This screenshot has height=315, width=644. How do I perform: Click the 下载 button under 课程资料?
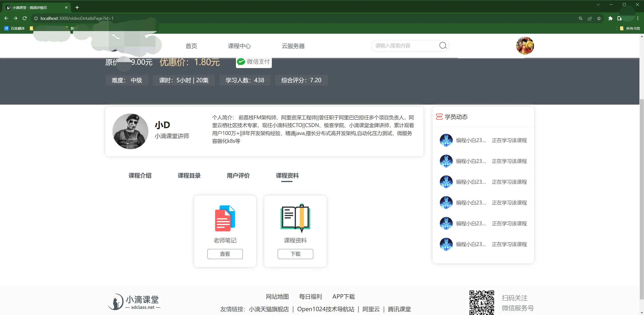(x=295, y=254)
